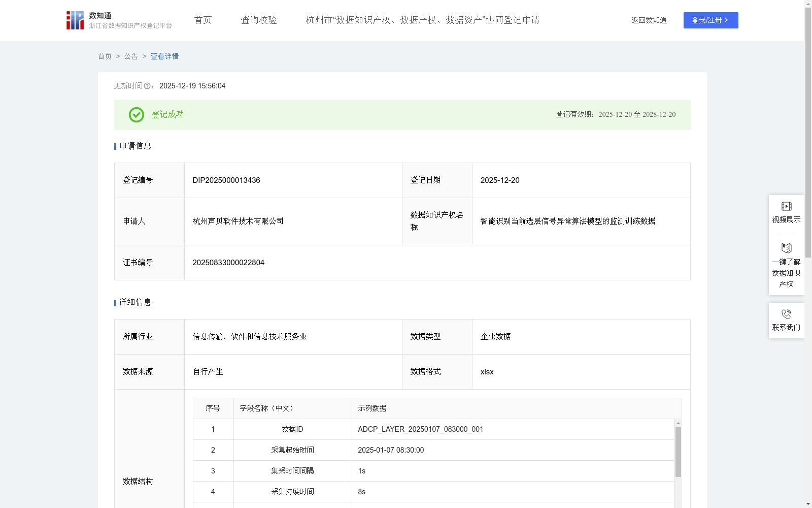Select data format value xlsx
This screenshot has width=812, height=508.
pyautogui.click(x=487, y=372)
